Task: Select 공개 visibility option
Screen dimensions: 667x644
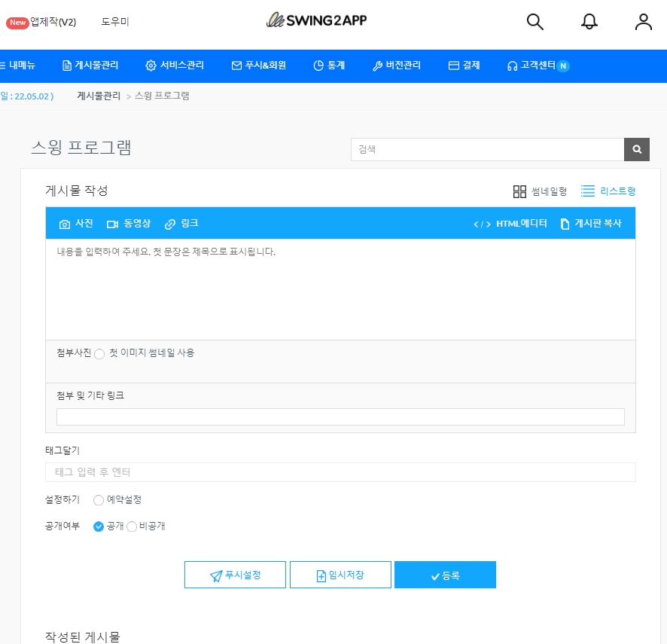Action: tap(99, 526)
